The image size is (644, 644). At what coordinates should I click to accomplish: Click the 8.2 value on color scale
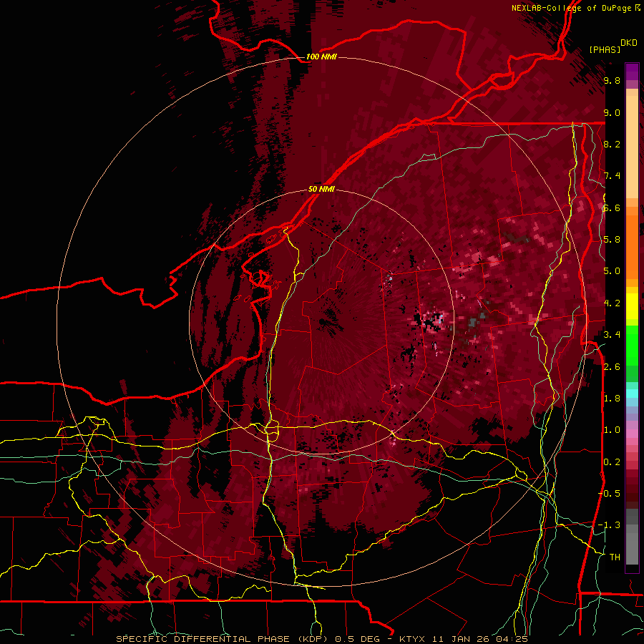coord(612,144)
